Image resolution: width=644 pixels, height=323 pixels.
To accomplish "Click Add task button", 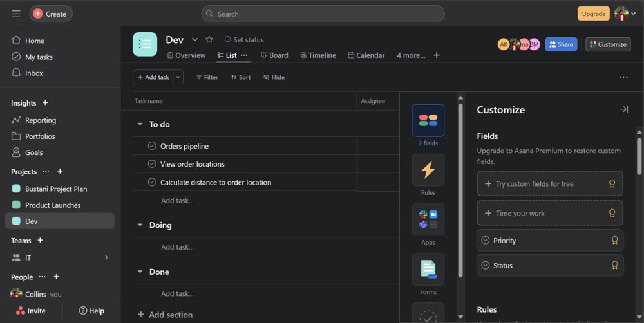I will tap(153, 77).
